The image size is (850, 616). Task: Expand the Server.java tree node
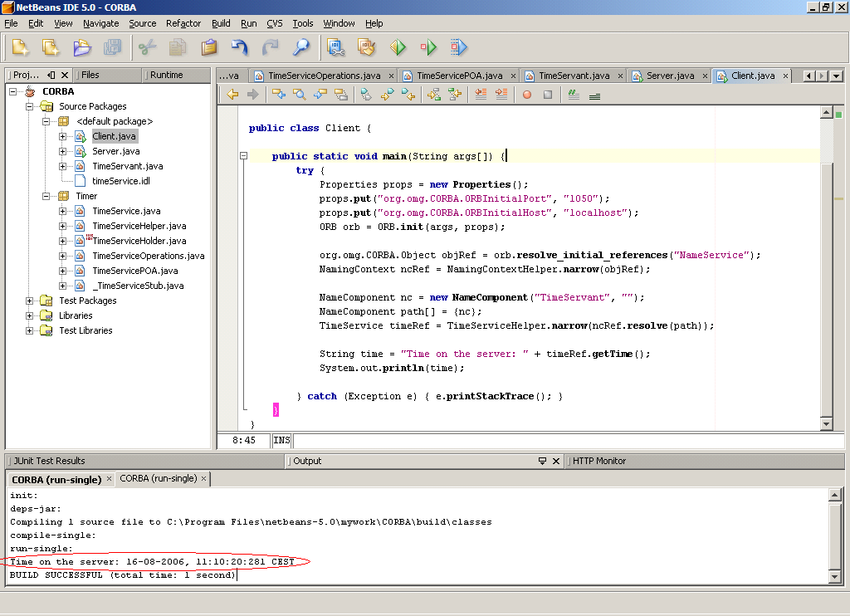point(63,151)
